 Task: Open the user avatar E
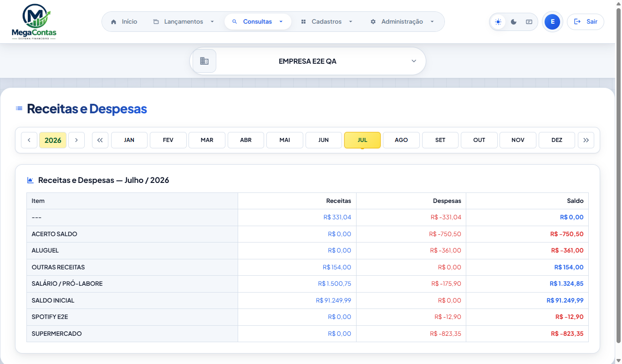[552, 22]
